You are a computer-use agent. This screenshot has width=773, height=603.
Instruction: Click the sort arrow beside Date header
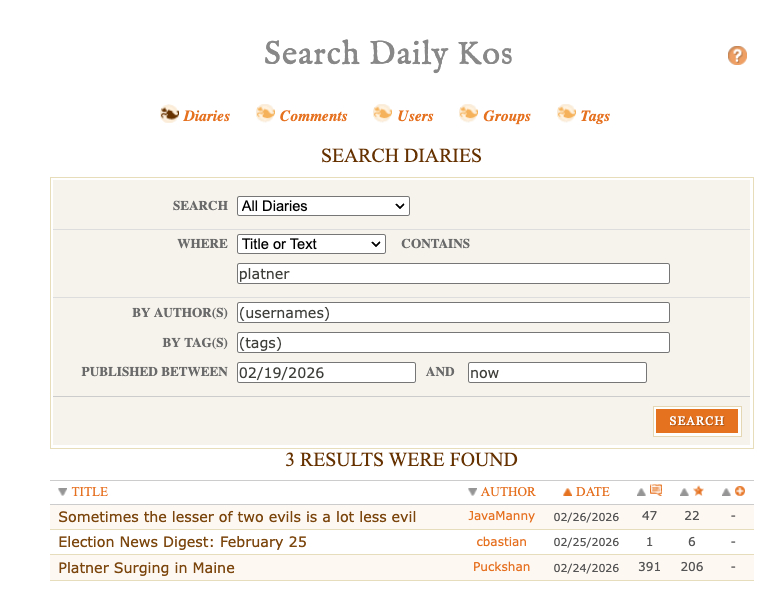click(568, 492)
